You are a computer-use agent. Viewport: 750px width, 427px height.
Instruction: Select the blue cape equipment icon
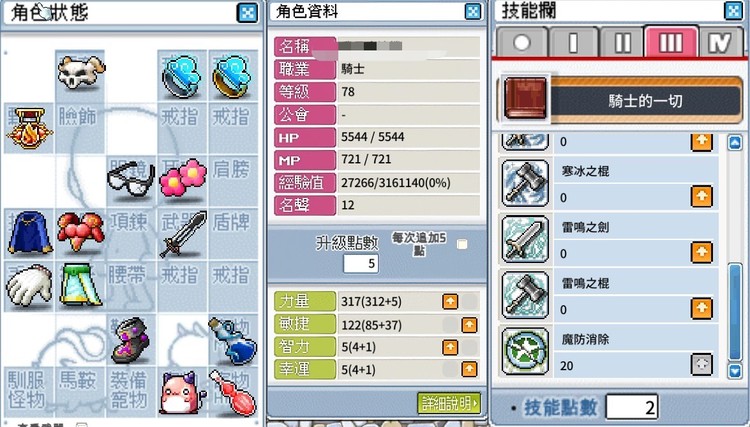point(30,233)
